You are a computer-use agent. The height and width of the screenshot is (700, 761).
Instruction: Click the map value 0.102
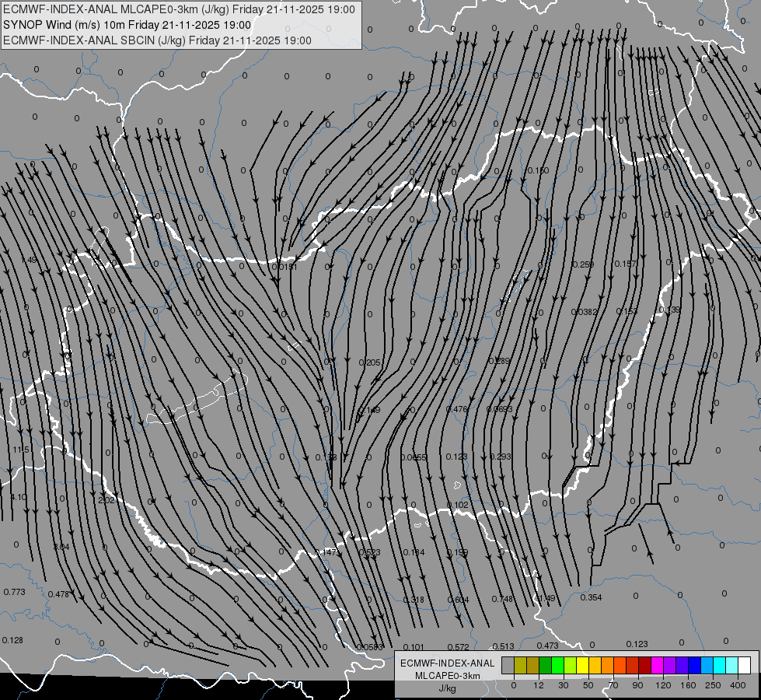pyautogui.click(x=458, y=505)
